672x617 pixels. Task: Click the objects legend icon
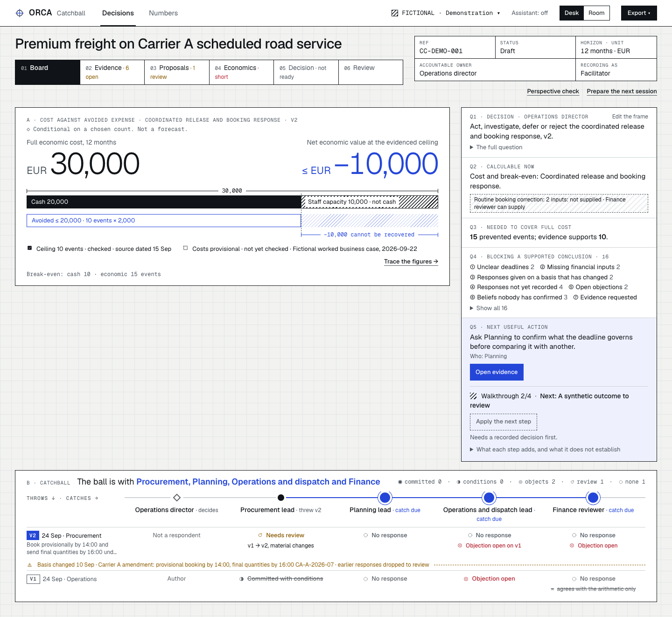tap(520, 482)
